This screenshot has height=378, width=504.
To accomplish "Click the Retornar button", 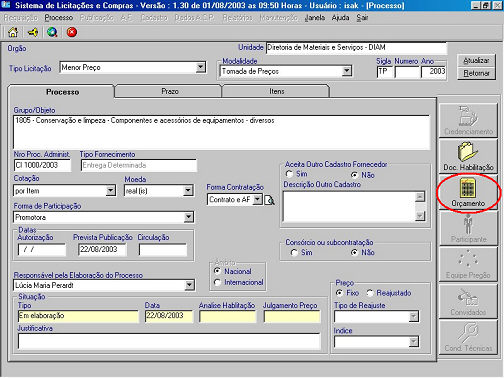I will [476, 73].
